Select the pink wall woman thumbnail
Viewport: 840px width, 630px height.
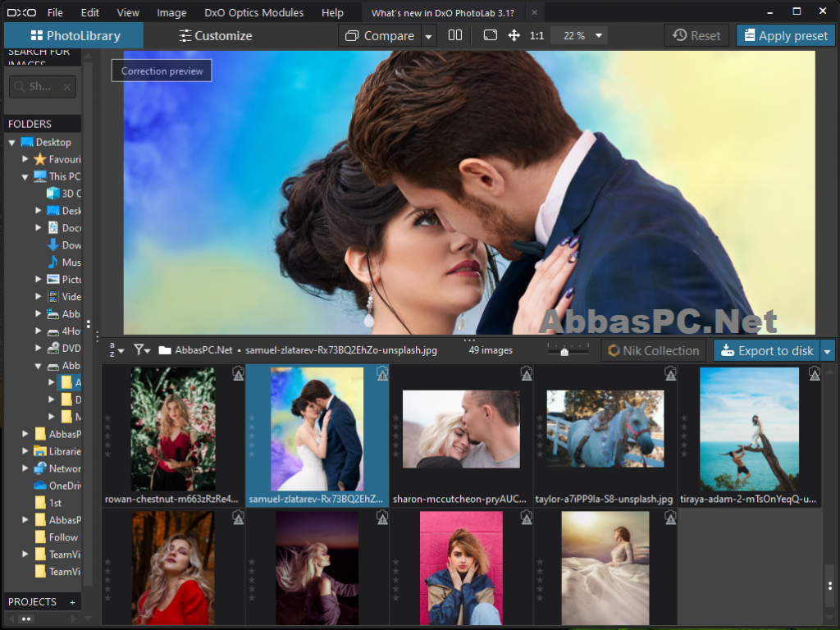461,568
